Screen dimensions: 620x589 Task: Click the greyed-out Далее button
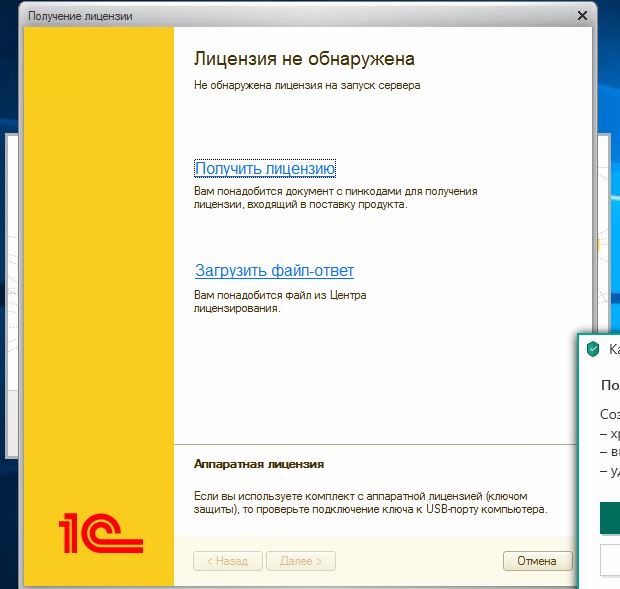303,561
